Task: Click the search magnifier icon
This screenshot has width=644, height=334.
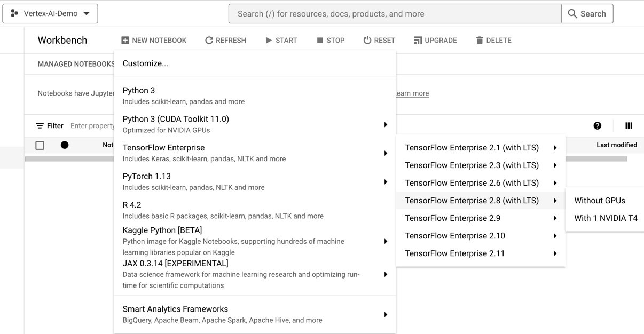Action: [x=572, y=14]
